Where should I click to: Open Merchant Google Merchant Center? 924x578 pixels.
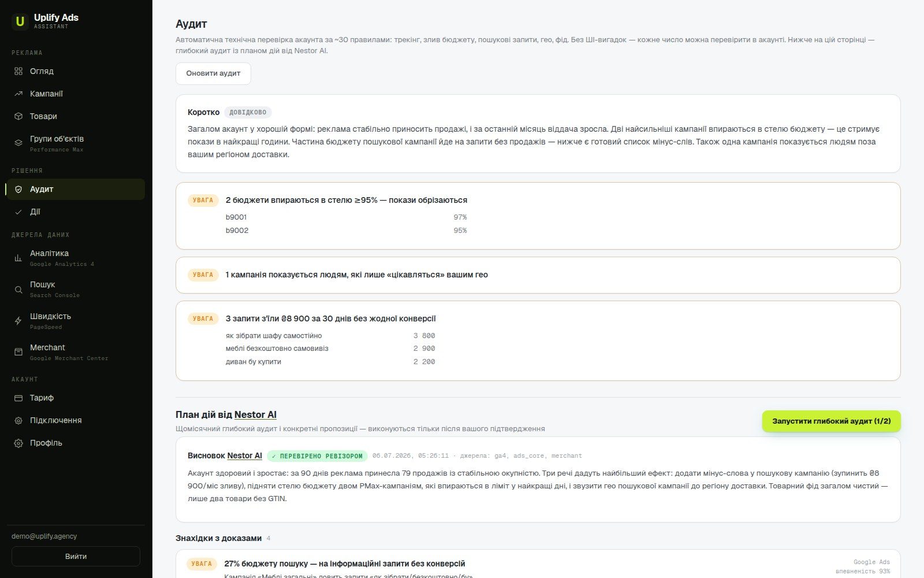[76, 352]
